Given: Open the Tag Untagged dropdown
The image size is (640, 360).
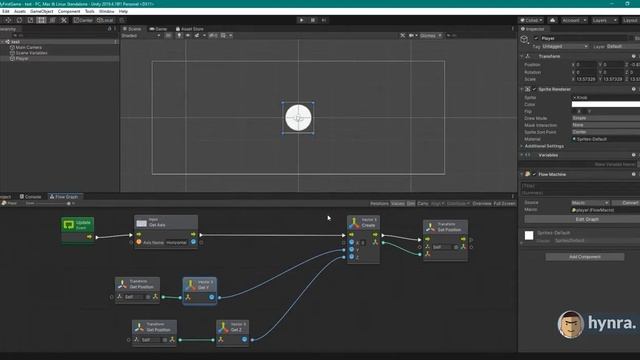Looking at the screenshot, I should tap(565, 47).
